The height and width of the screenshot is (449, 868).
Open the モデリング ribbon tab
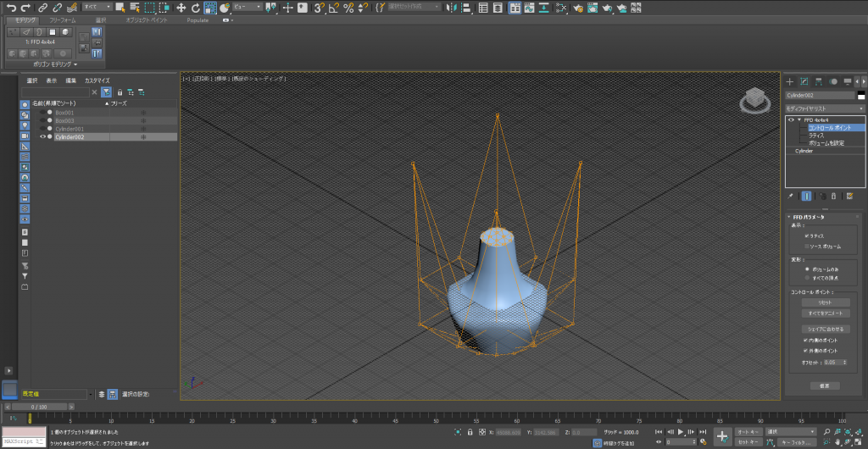[23, 19]
